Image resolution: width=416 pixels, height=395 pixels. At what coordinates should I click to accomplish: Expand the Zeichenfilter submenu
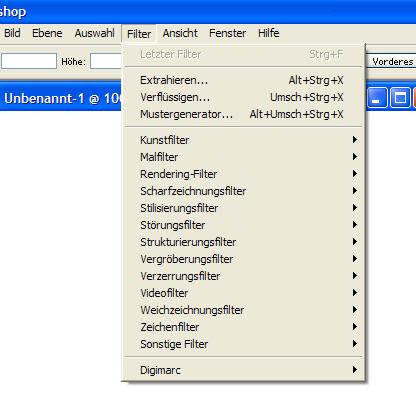(x=243, y=327)
